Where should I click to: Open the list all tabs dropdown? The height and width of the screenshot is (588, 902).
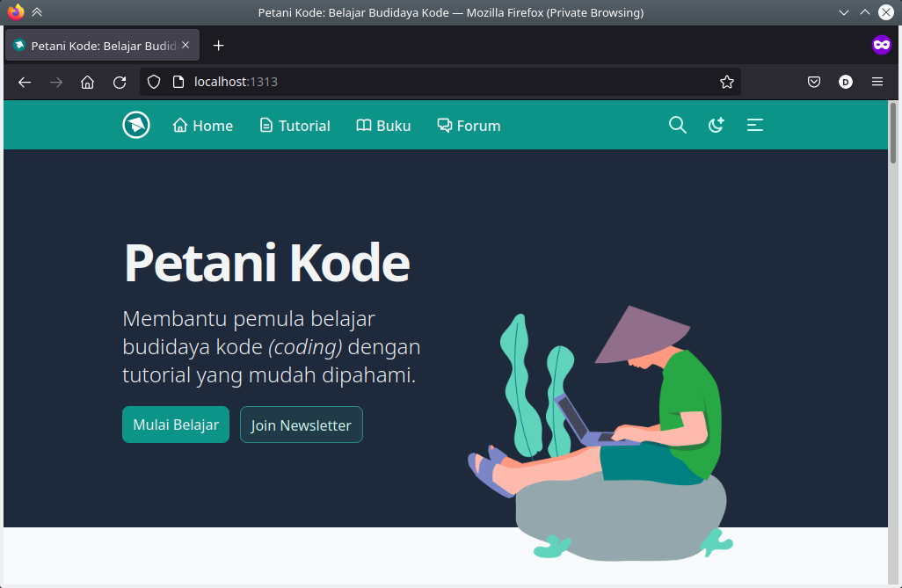(x=844, y=12)
